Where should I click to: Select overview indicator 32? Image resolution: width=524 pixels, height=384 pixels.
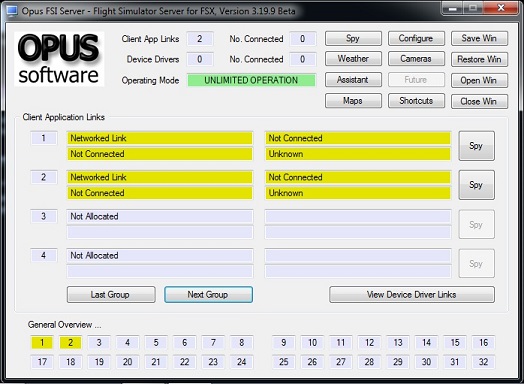[484, 362]
